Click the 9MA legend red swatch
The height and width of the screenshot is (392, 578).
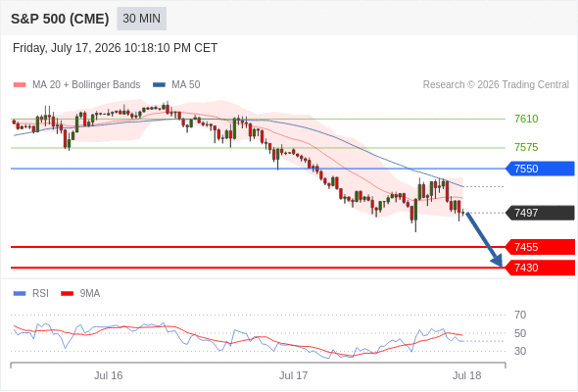(67, 294)
